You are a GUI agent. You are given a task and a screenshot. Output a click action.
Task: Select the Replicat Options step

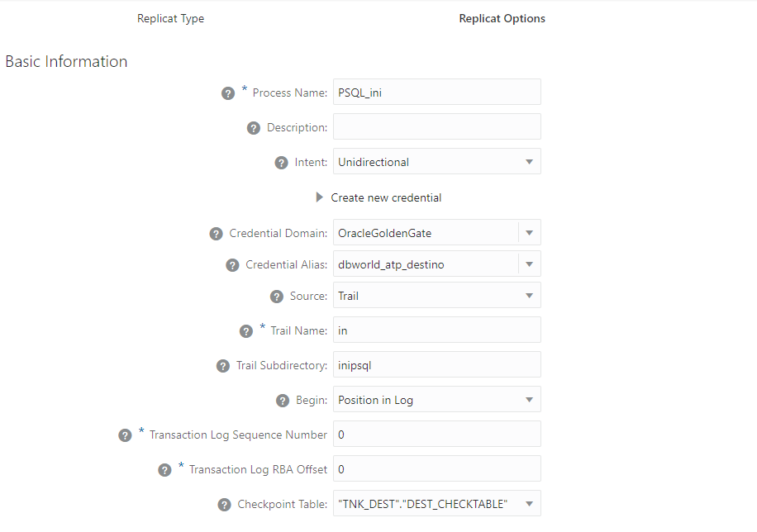tap(502, 18)
